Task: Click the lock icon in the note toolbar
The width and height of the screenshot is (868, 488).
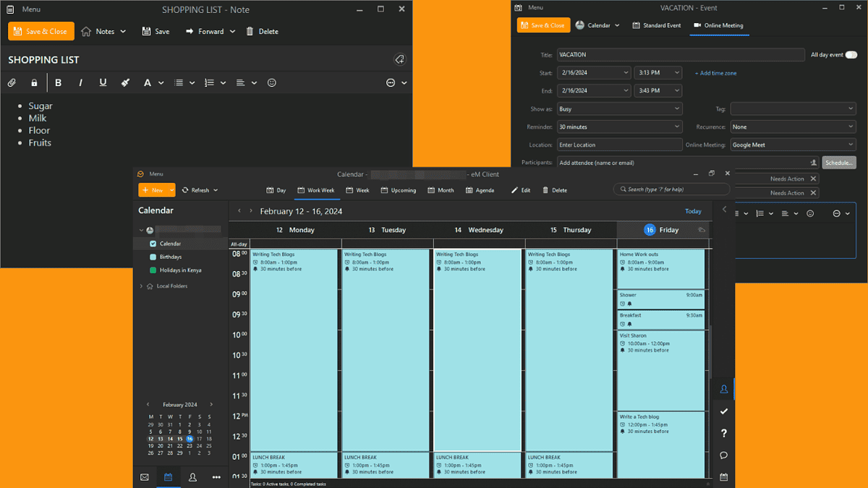Action: pos(33,82)
